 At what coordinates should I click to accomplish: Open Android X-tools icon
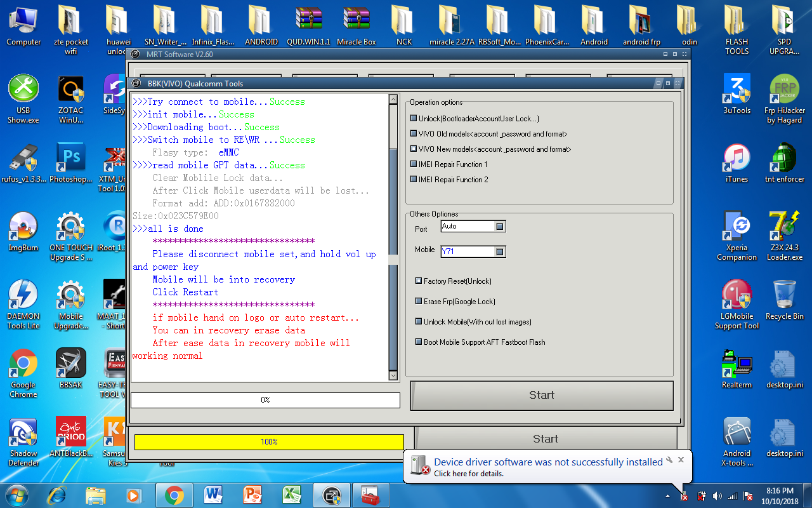737,442
